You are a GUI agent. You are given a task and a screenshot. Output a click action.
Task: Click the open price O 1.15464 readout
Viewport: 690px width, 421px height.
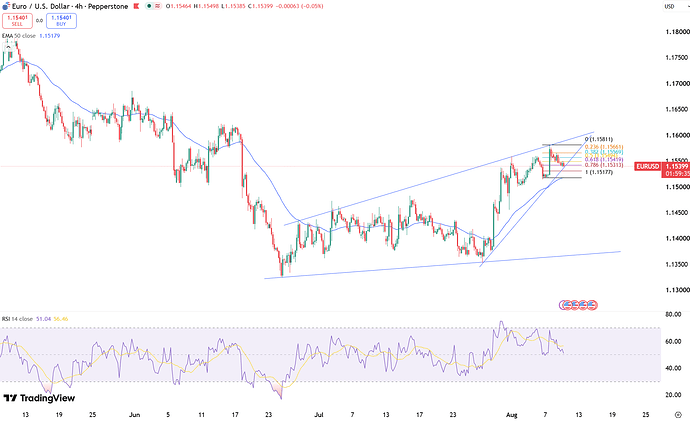click(179, 6)
